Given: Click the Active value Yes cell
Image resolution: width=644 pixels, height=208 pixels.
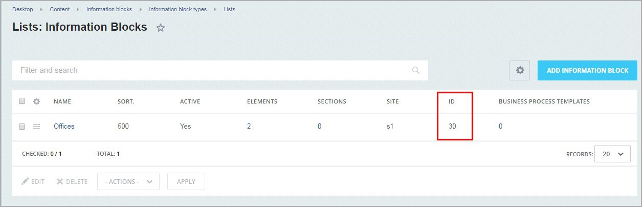Looking at the screenshot, I should [186, 126].
